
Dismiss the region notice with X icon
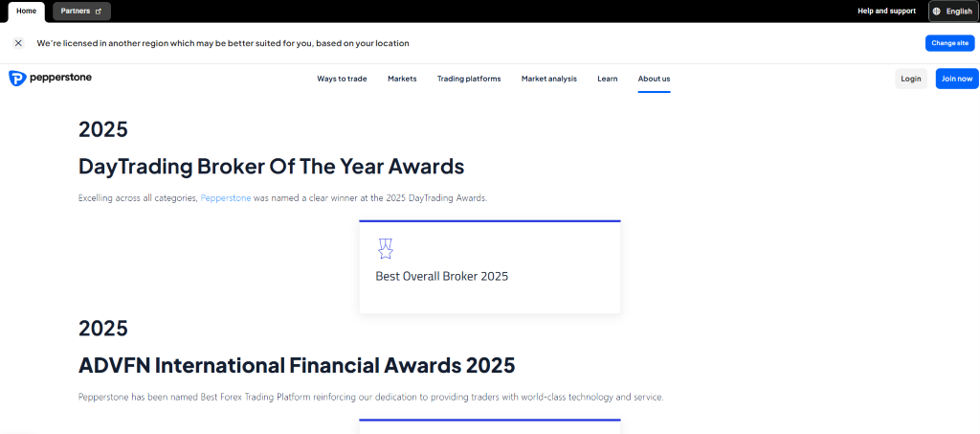click(18, 43)
